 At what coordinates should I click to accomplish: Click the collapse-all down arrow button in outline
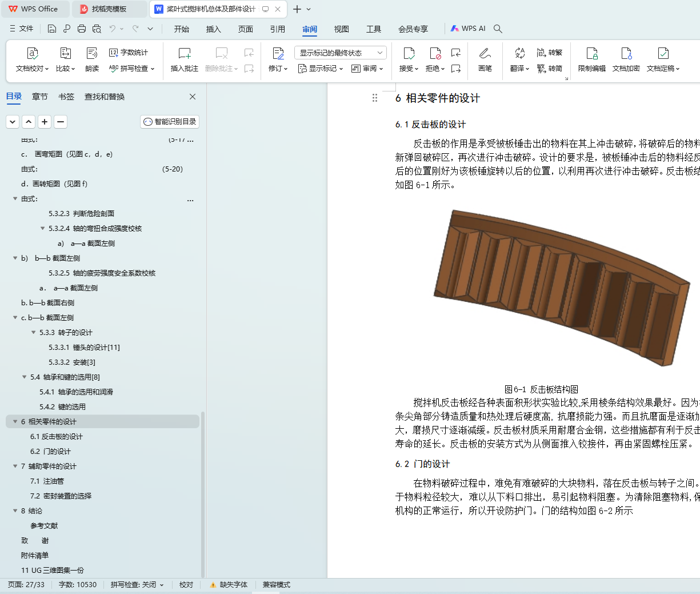pyautogui.click(x=13, y=122)
